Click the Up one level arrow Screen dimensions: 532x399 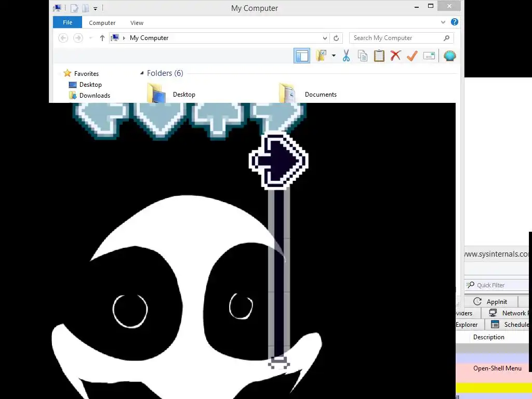click(x=102, y=38)
